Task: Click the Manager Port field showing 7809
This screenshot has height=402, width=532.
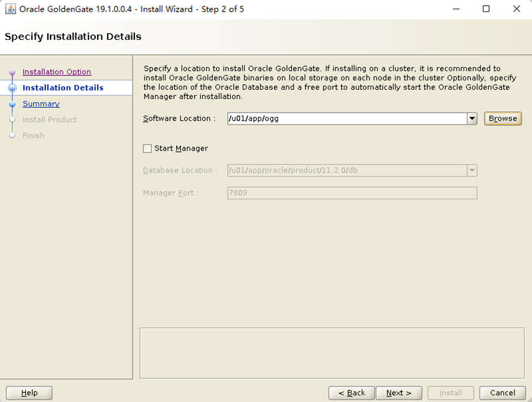Action: [x=352, y=193]
